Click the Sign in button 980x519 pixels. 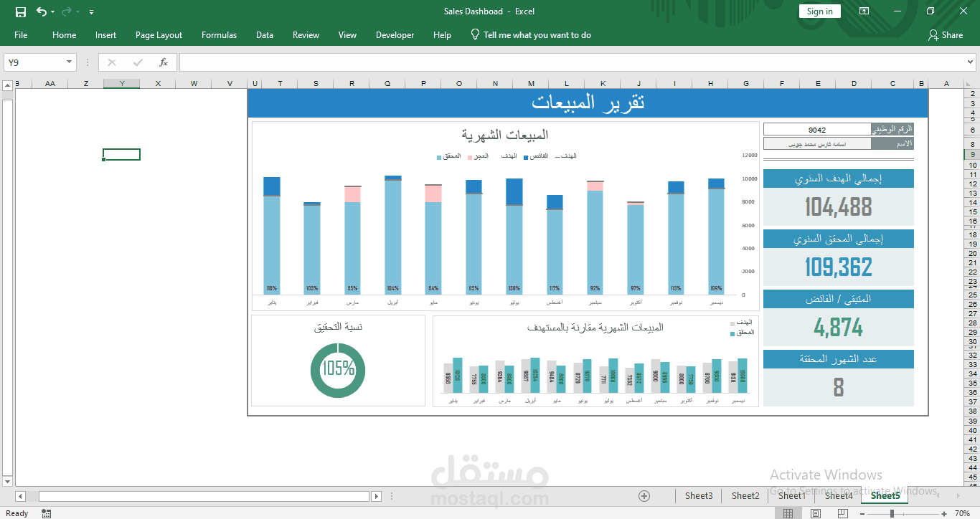819,11
